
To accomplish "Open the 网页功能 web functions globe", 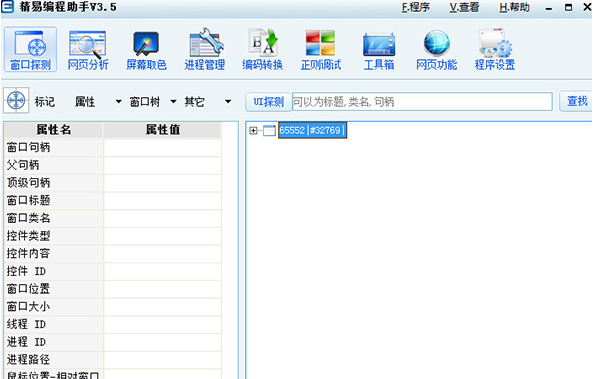I will 437,49.
